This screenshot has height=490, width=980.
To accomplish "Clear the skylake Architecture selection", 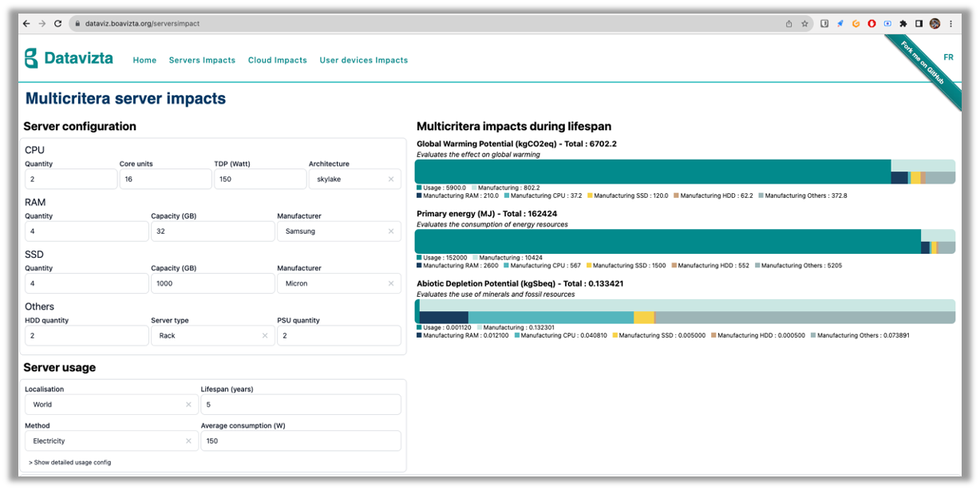I will (x=391, y=180).
